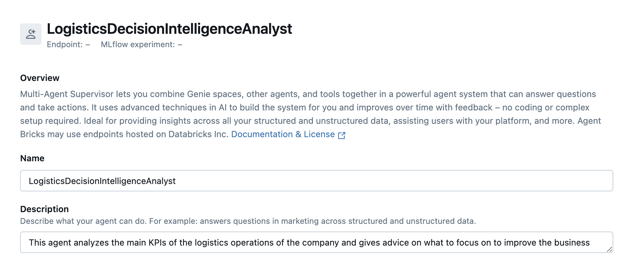Viewport: 644px width, 269px height.
Task: Click the MLflow experiment label
Action: point(138,45)
